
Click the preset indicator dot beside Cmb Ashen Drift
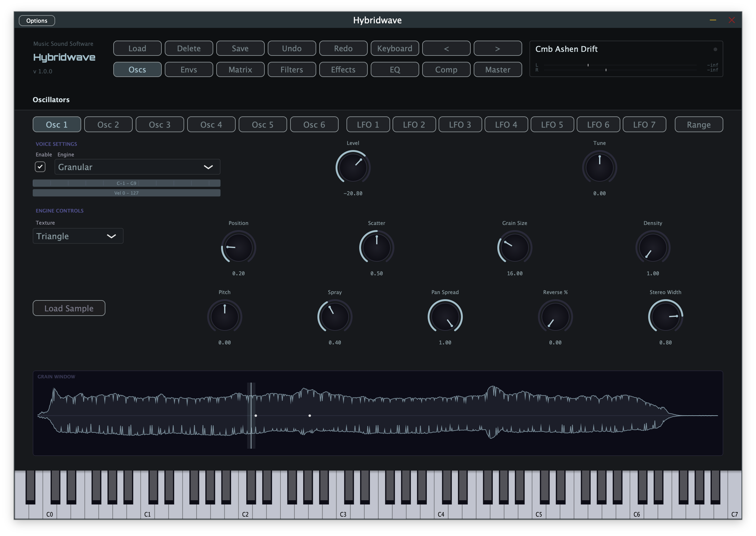(715, 49)
